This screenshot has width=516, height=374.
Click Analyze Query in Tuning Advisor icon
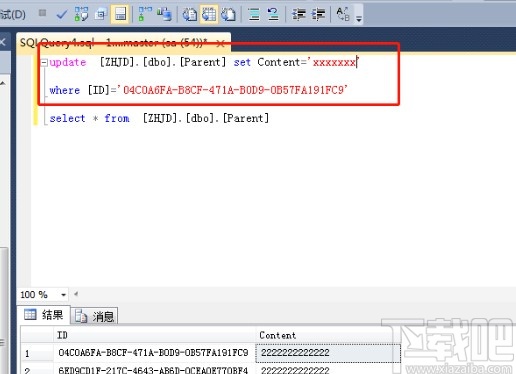(100, 14)
